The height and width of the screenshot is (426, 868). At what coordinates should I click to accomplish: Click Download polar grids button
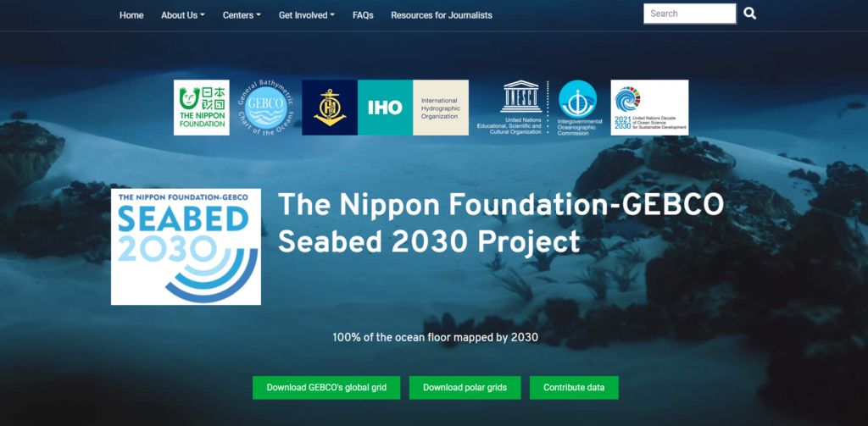click(465, 387)
